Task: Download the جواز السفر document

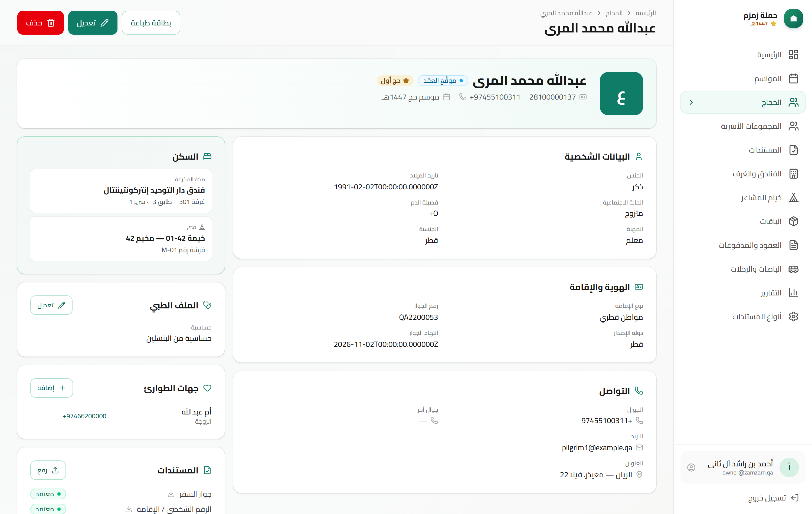Action: pyautogui.click(x=171, y=494)
